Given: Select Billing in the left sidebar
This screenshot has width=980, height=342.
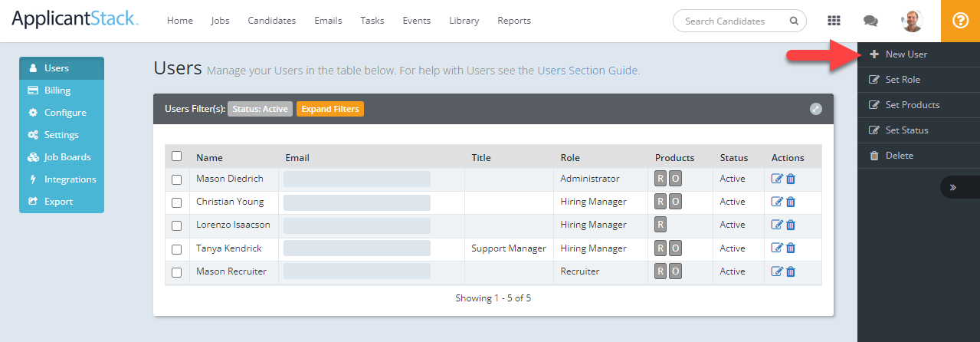Looking at the screenshot, I should click(61, 90).
